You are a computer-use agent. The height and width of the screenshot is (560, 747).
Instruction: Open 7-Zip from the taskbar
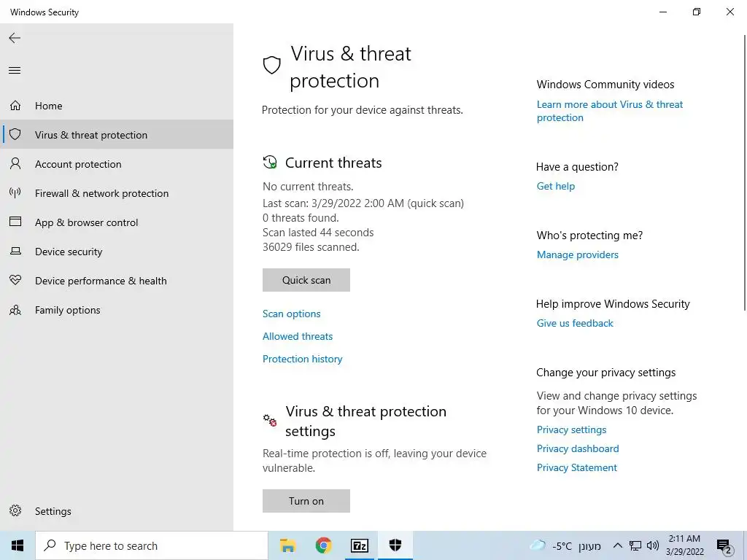click(x=359, y=545)
